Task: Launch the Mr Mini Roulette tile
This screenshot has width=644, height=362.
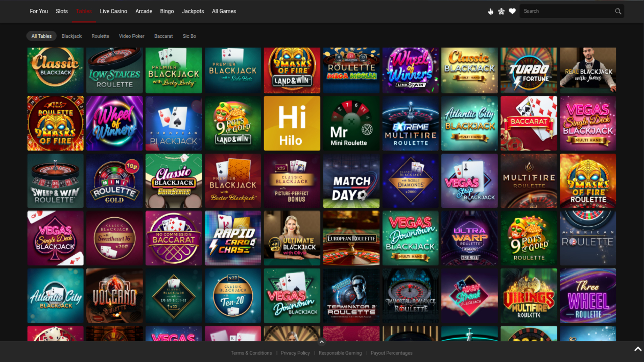Action: [351, 123]
